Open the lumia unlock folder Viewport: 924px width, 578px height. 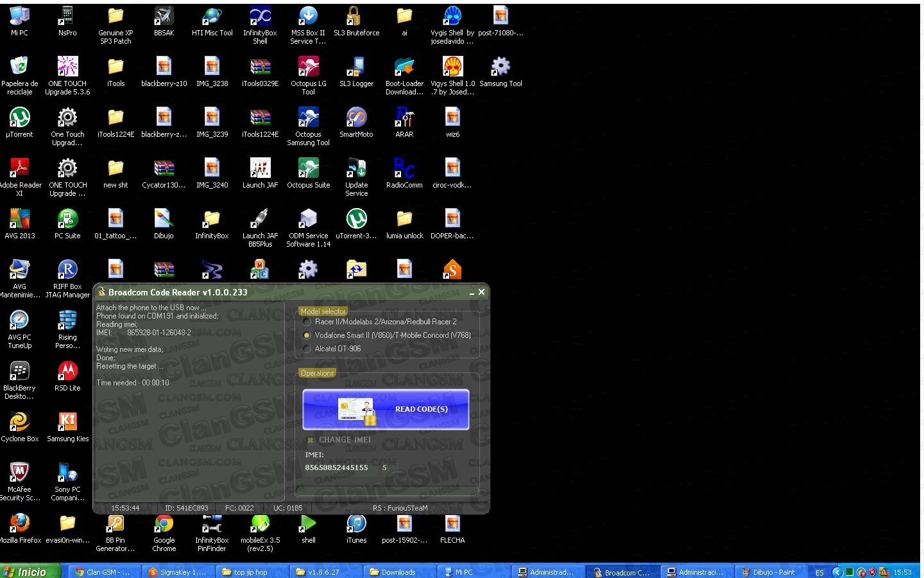404,224
